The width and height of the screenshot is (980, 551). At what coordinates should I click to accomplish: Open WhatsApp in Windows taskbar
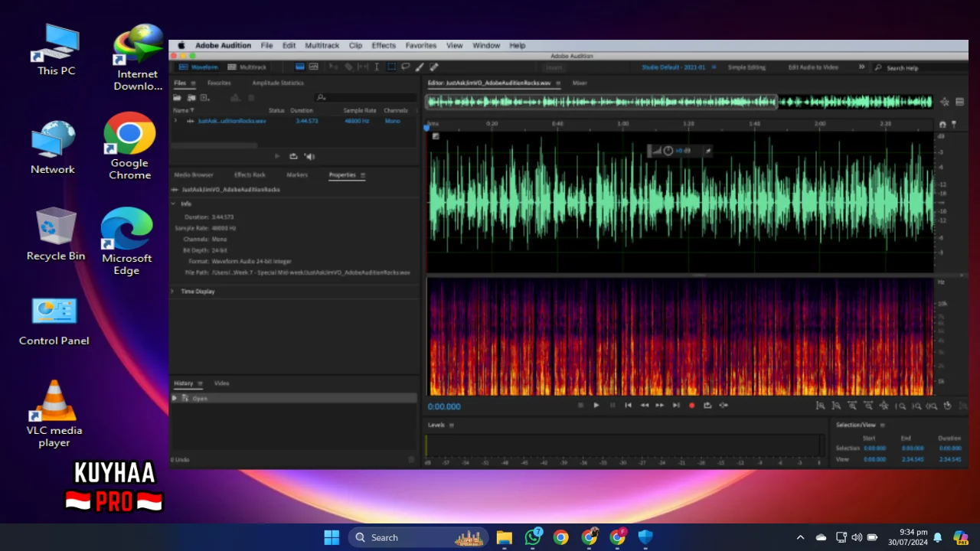pos(533,537)
